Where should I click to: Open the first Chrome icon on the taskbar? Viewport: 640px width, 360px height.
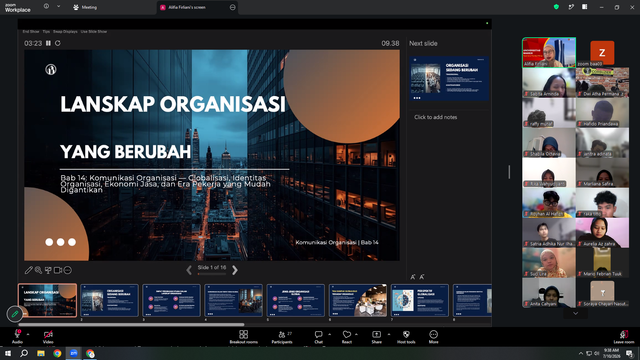(57, 353)
